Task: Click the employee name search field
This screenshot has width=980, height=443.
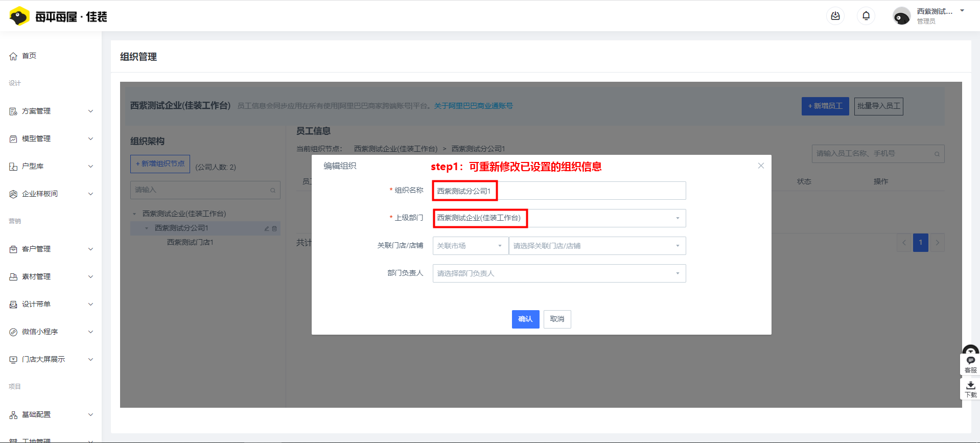Action: point(878,154)
